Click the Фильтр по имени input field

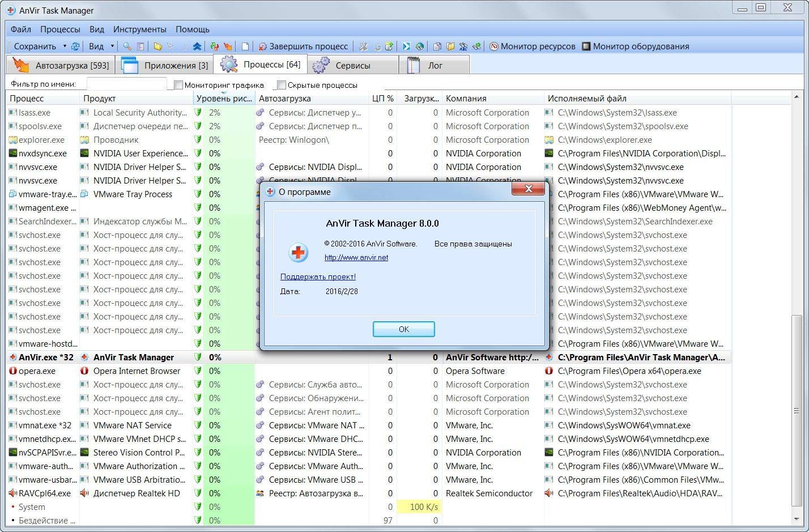[x=126, y=84]
